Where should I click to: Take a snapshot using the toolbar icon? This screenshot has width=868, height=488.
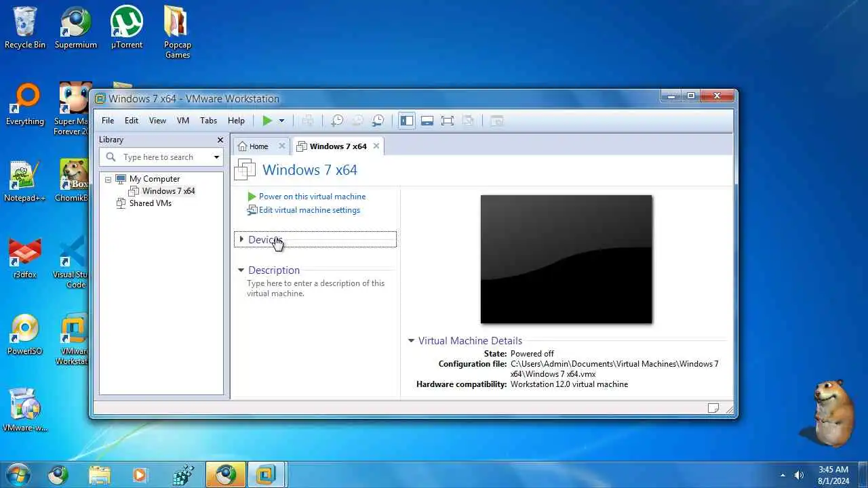[x=337, y=121]
